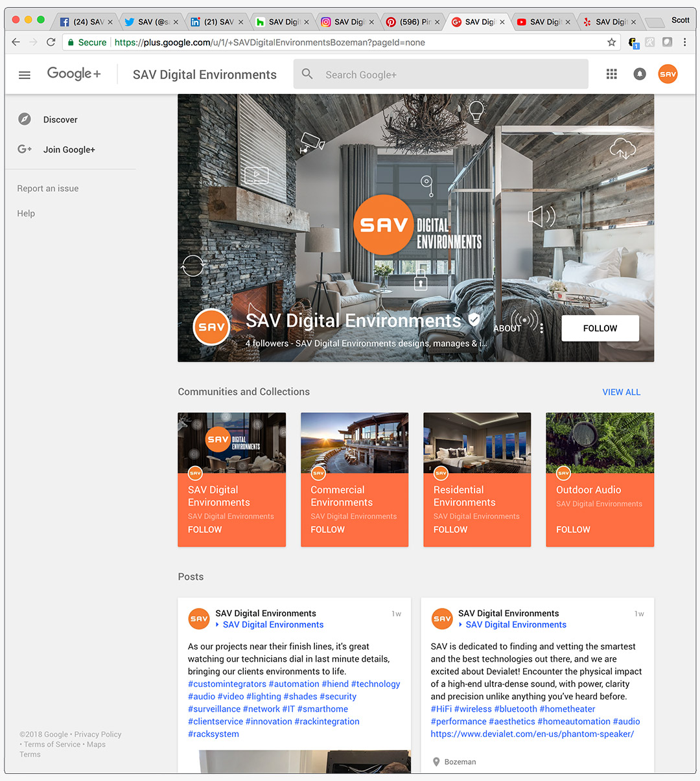Viewport: 700px width, 781px height.
Task: Open the Privacy Policy link
Action: pos(98,734)
